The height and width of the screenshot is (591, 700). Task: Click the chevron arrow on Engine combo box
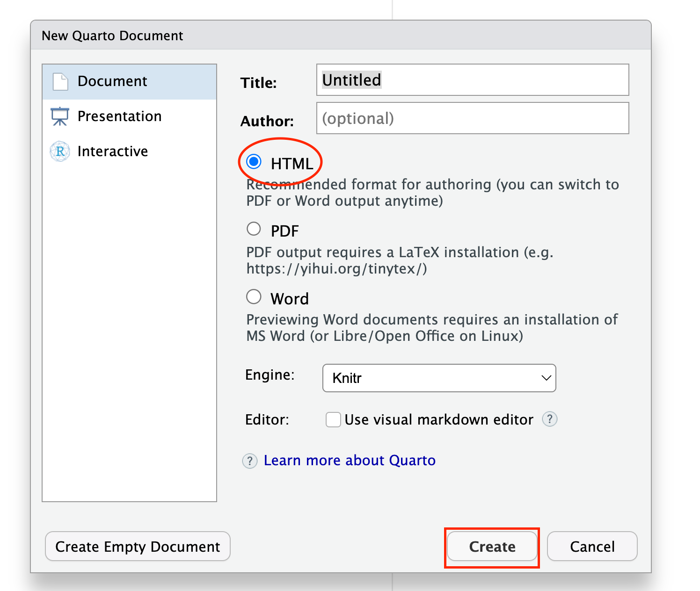546,378
